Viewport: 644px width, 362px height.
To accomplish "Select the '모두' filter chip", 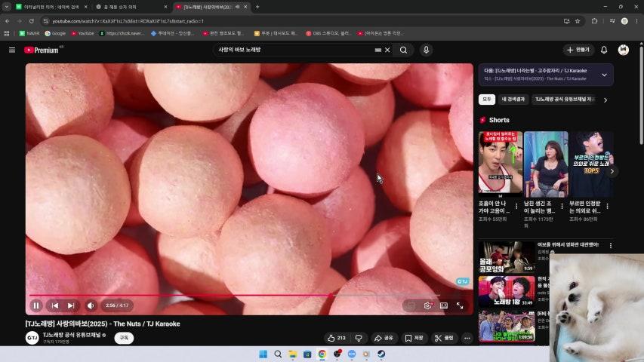I will tap(487, 100).
